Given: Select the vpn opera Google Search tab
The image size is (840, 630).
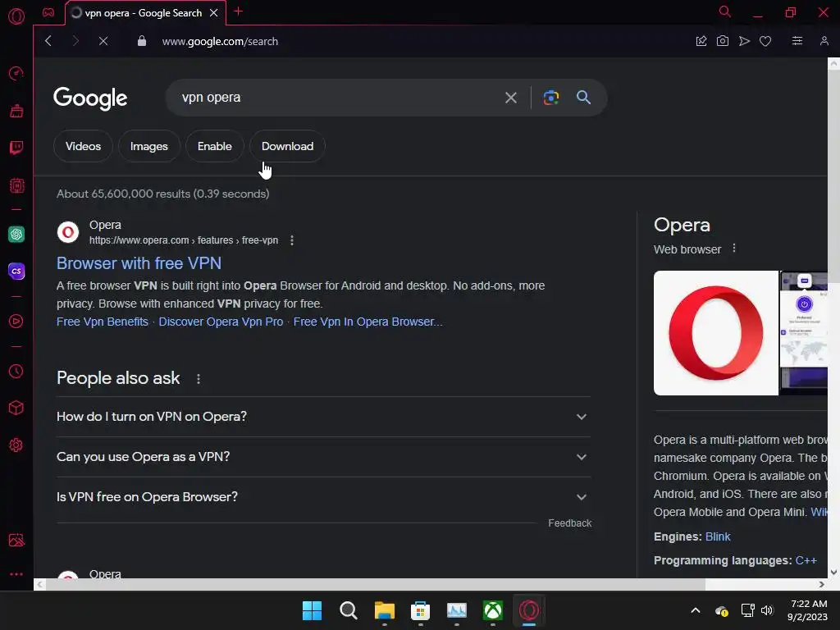Looking at the screenshot, I should pyautogui.click(x=143, y=13).
